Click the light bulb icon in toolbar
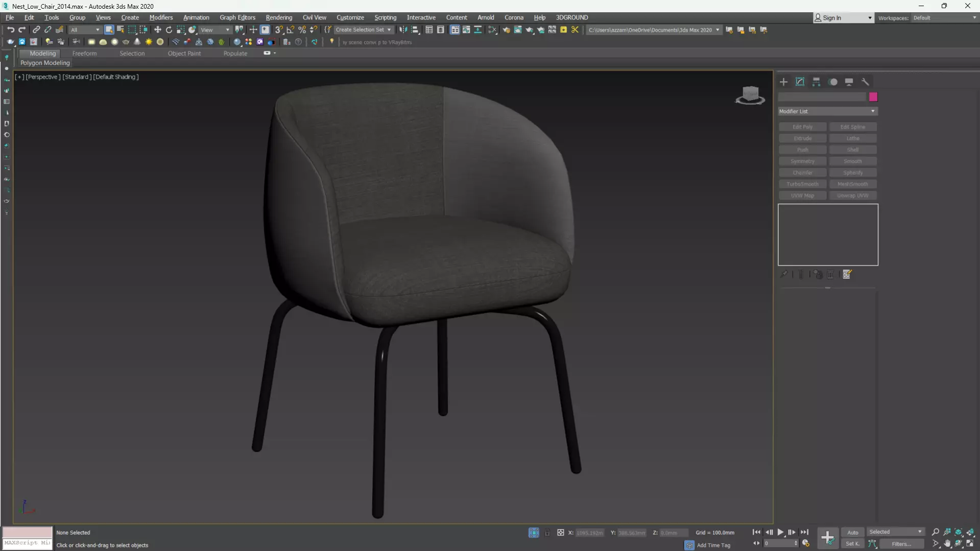The height and width of the screenshot is (551, 980). 332,42
